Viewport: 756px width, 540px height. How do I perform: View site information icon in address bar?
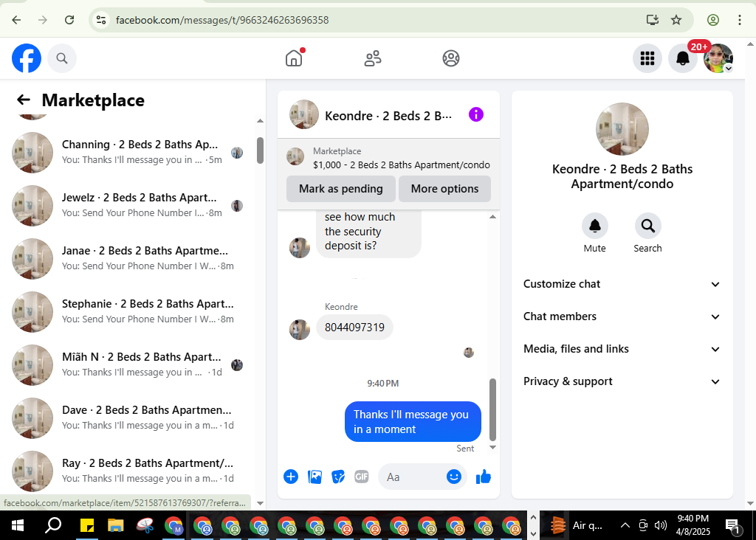click(x=100, y=20)
